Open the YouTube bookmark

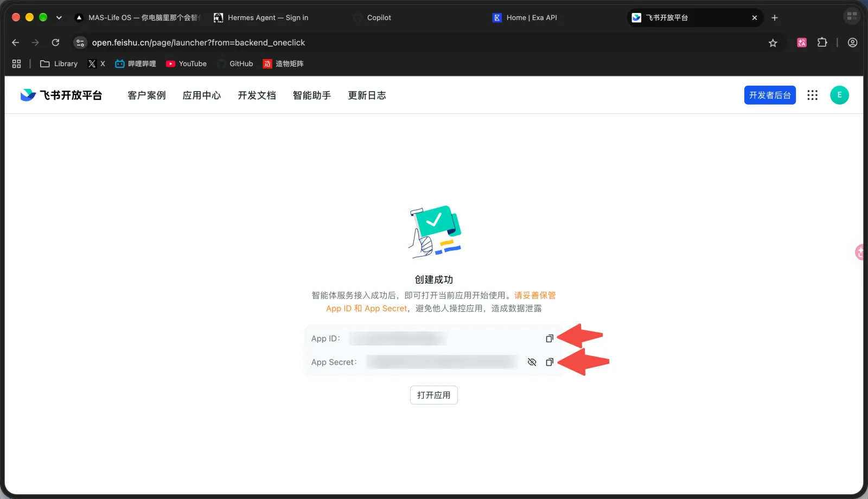click(186, 64)
